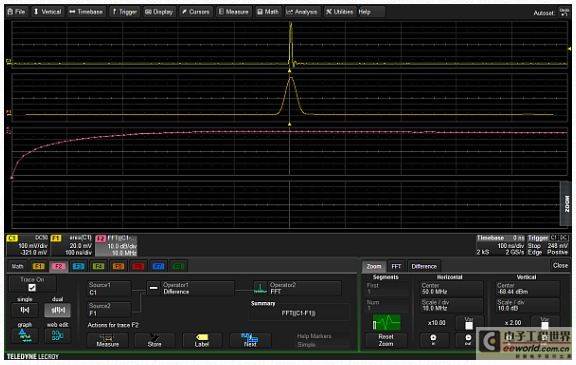Click the Store action icon
The width and height of the screenshot is (576, 365).
tap(155, 340)
